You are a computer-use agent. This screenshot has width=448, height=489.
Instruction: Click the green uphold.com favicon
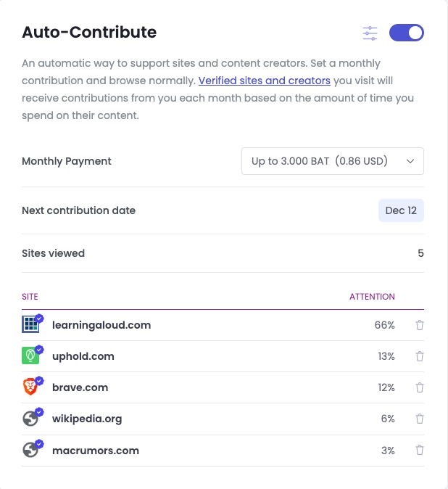tap(30, 356)
